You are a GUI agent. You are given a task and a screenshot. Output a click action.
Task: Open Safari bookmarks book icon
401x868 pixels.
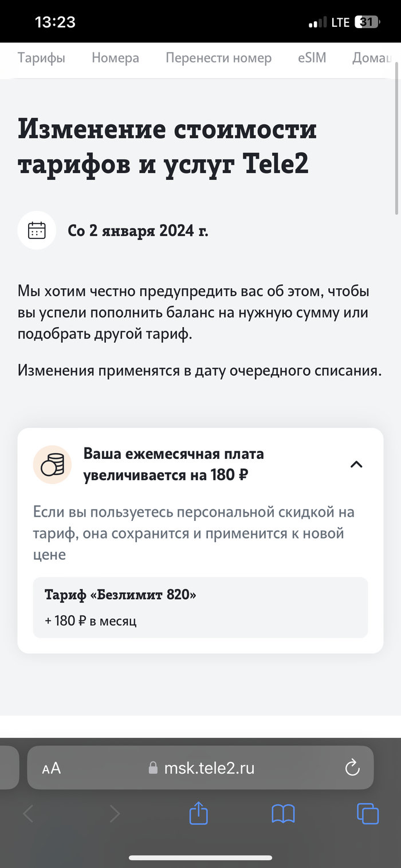(x=283, y=814)
